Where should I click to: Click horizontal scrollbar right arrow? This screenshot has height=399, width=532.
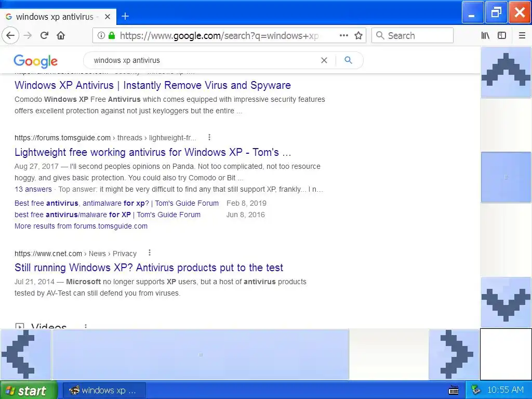(x=454, y=354)
